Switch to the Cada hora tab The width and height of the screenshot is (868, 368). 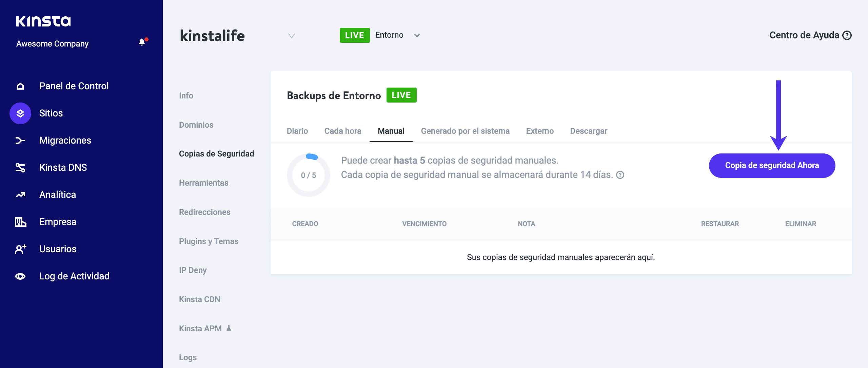click(342, 131)
